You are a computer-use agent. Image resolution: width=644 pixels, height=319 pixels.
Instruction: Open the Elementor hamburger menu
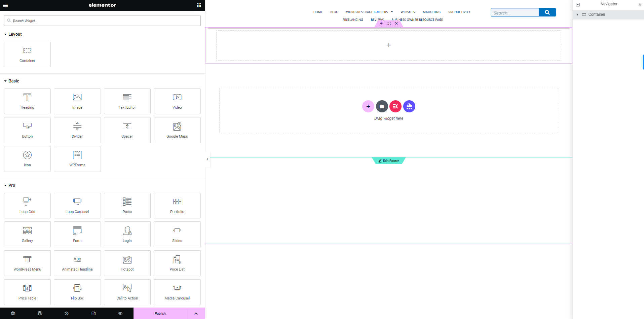click(x=5, y=5)
